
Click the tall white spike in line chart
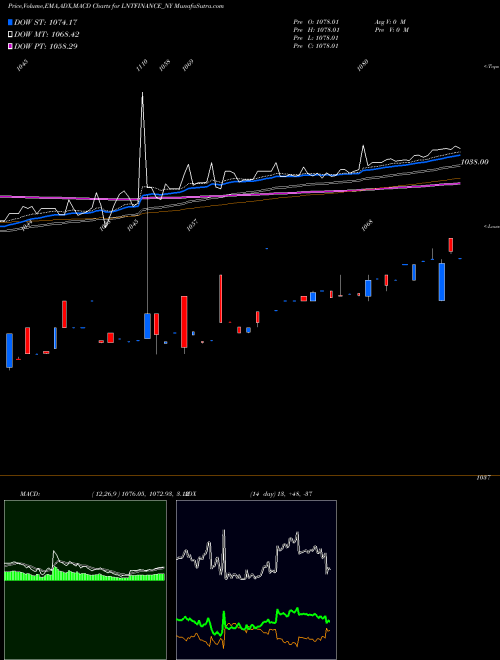pos(142,139)
